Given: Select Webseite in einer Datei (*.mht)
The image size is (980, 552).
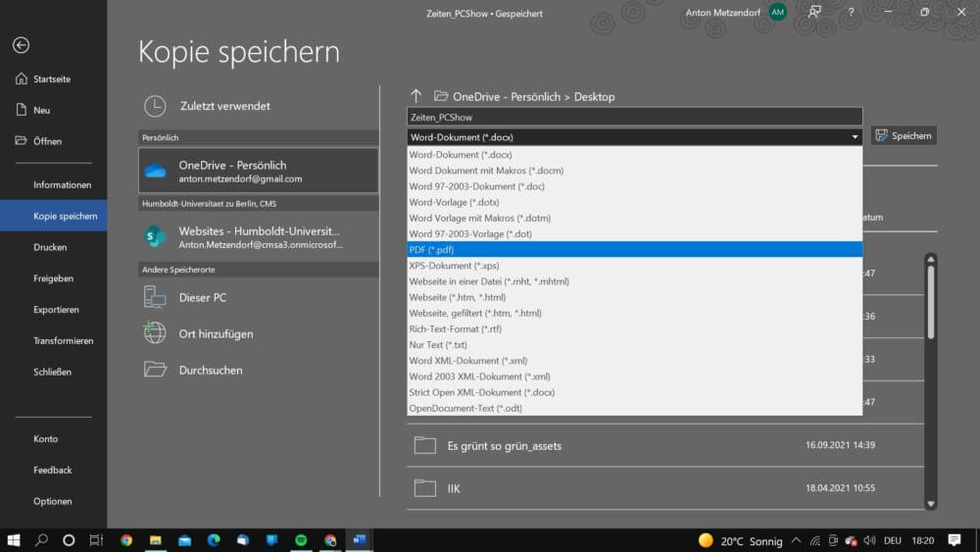Looking at the screenshot, I should click(634, 281).
